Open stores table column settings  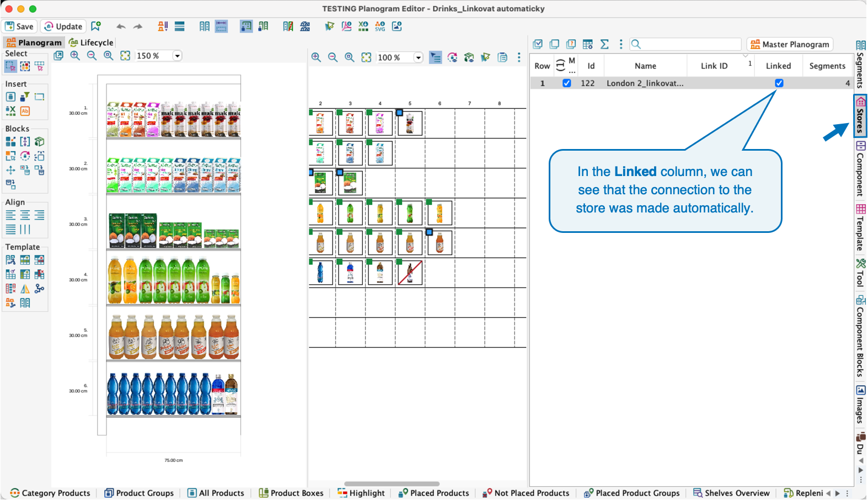pos(588,44)
